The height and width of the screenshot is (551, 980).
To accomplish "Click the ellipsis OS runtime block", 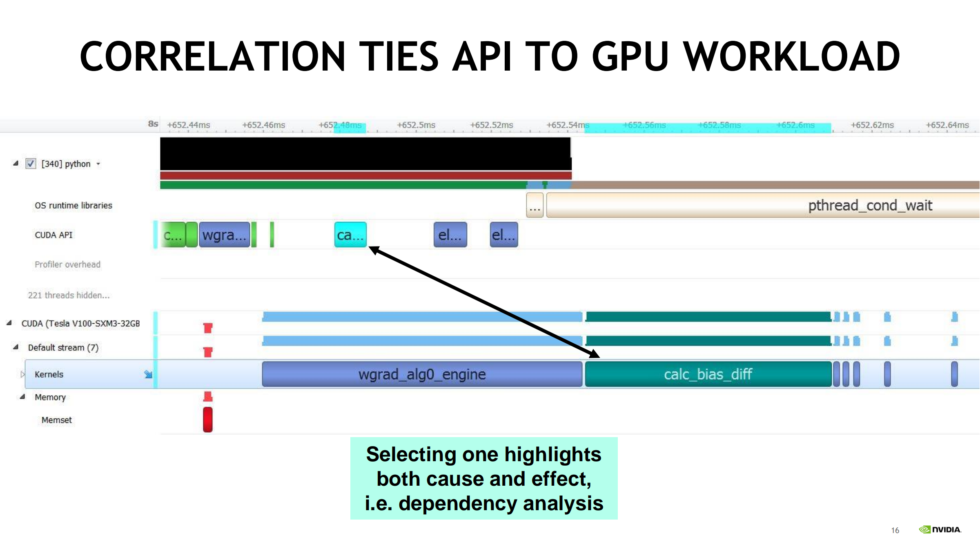I will tap(535, 205).
